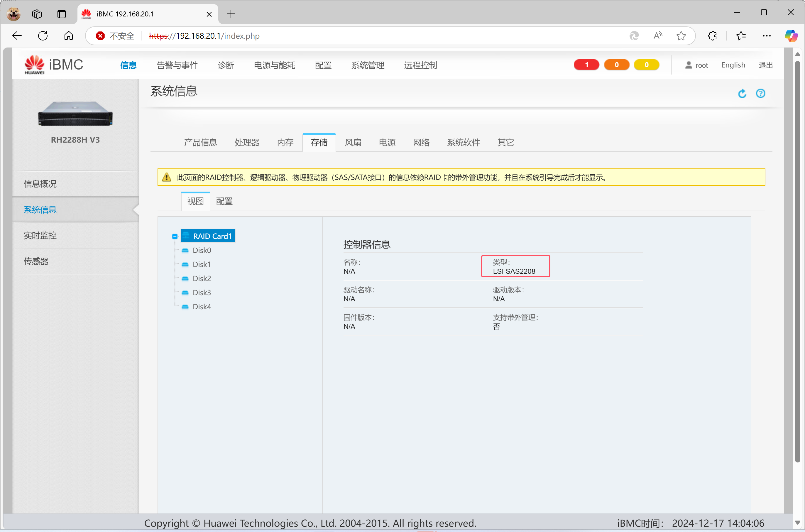This screenshot has width=805, height=532.
Task: Switch to the 处理器 tab
Action: tap(247, 143)
